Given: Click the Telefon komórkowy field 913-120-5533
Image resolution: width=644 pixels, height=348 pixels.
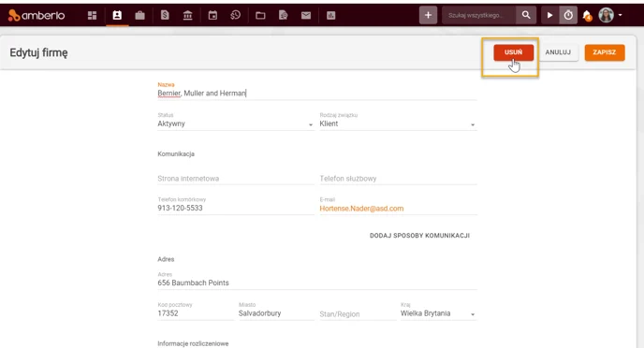Looking at the screenshot, I should [x=235, y=208].
